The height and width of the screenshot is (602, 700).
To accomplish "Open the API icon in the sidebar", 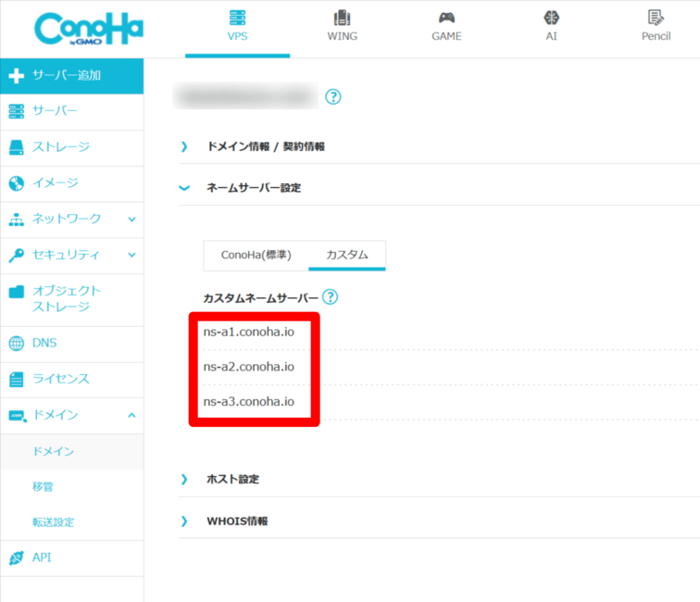I will tap(16, 558).
